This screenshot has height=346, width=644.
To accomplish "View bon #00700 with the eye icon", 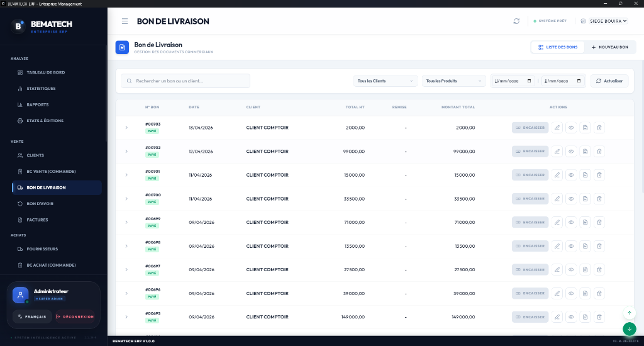I will [571, 199].
